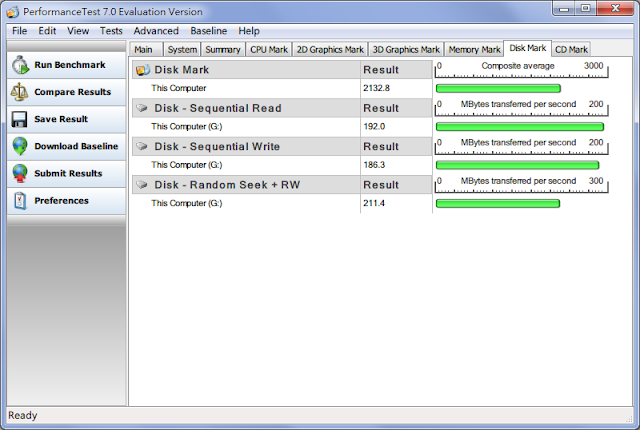
Task: Click the Download Baseline globe icon
Action: 20,146
